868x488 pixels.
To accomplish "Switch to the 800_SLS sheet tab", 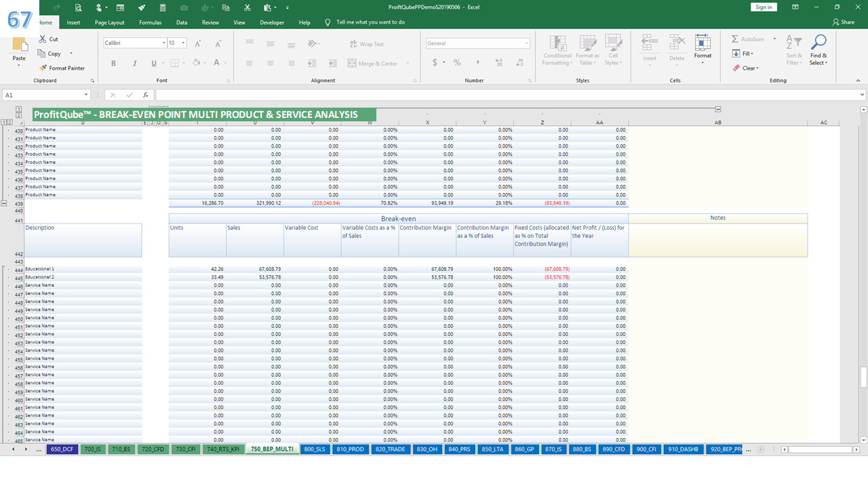I will (315, 449).
